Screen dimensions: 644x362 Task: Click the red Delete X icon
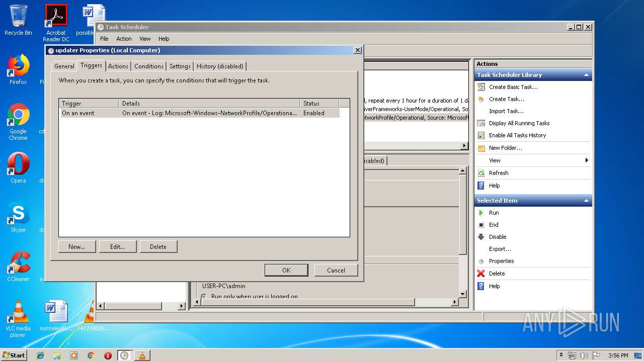click(x=481, y=274)
